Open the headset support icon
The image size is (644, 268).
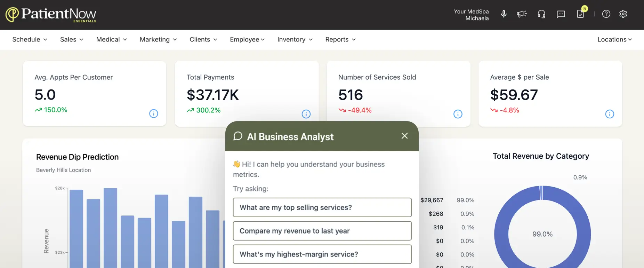coord(541,14)
